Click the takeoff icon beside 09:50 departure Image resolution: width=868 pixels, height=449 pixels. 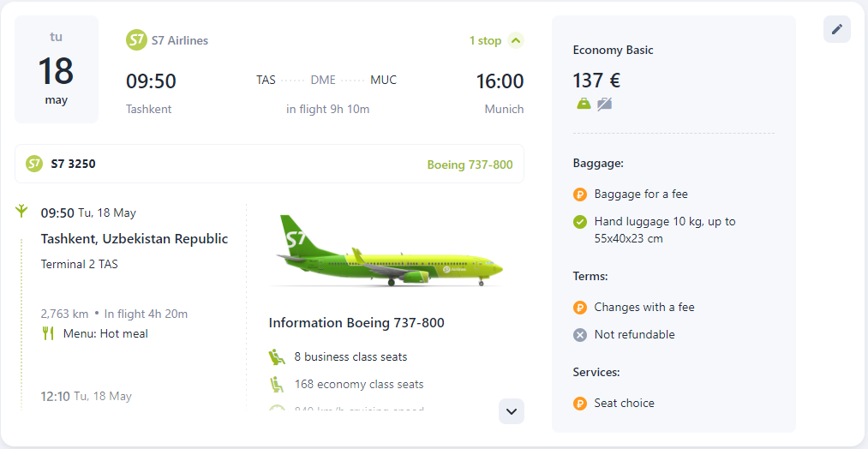(x=21, y=211)
